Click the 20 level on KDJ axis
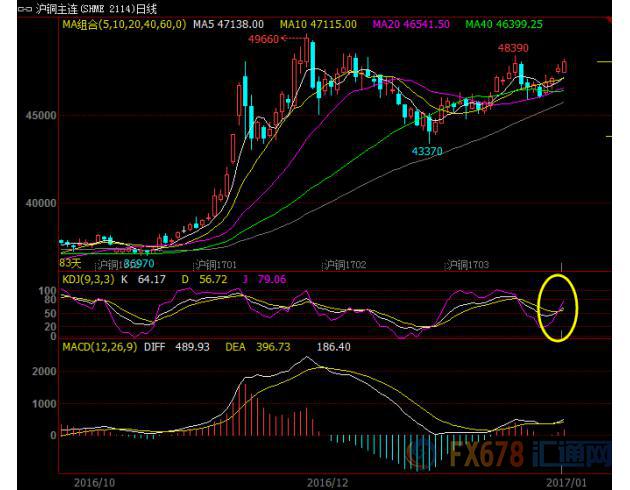 [50, 327]
